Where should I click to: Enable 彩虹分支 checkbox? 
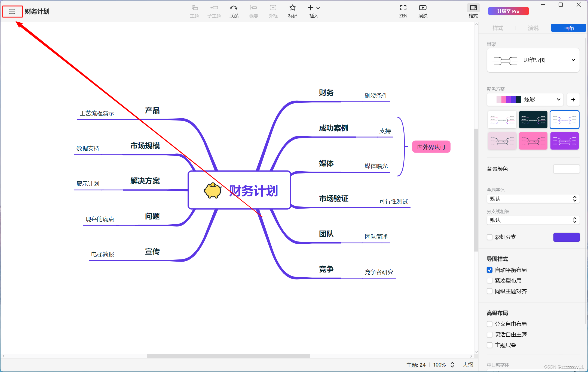point(489,237)
